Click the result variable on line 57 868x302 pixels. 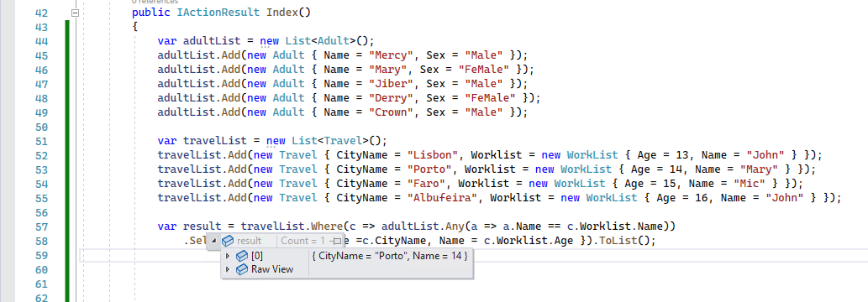tap(202, 226)
